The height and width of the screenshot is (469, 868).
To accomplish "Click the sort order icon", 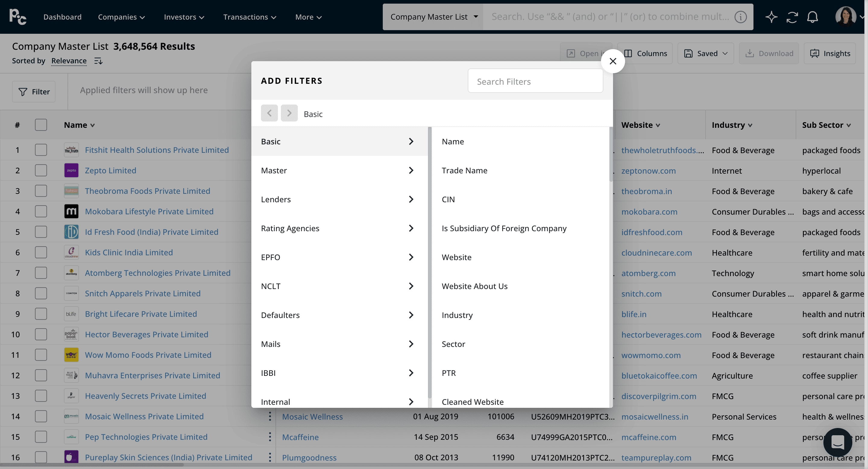I will (x=98, y=61).
